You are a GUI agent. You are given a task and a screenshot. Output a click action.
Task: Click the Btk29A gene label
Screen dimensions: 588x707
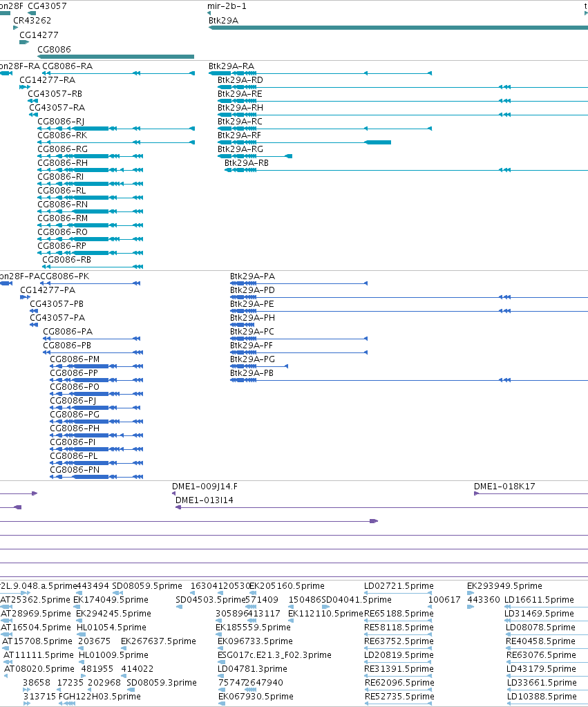coord(223,21)
